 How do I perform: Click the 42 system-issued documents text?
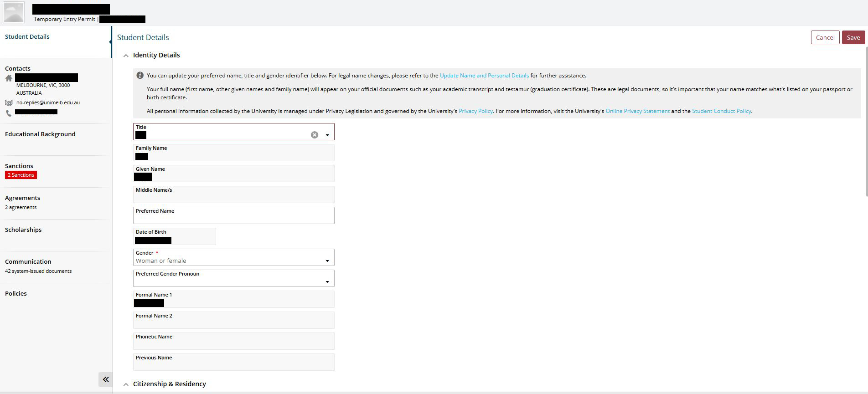(x=38, y=271)
